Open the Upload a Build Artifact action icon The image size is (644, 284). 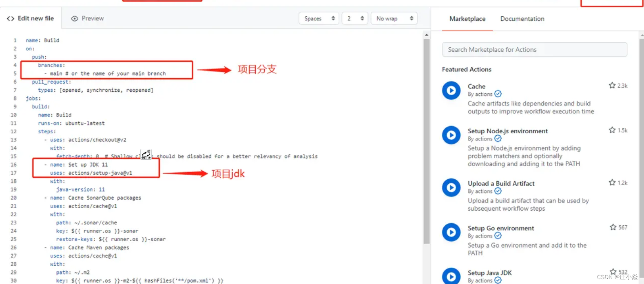tap(451, 187)
